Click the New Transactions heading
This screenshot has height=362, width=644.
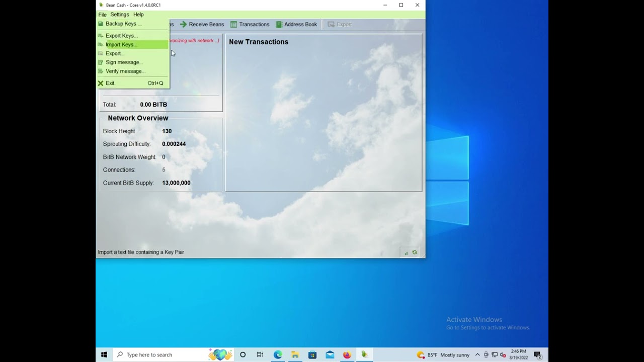259,42
